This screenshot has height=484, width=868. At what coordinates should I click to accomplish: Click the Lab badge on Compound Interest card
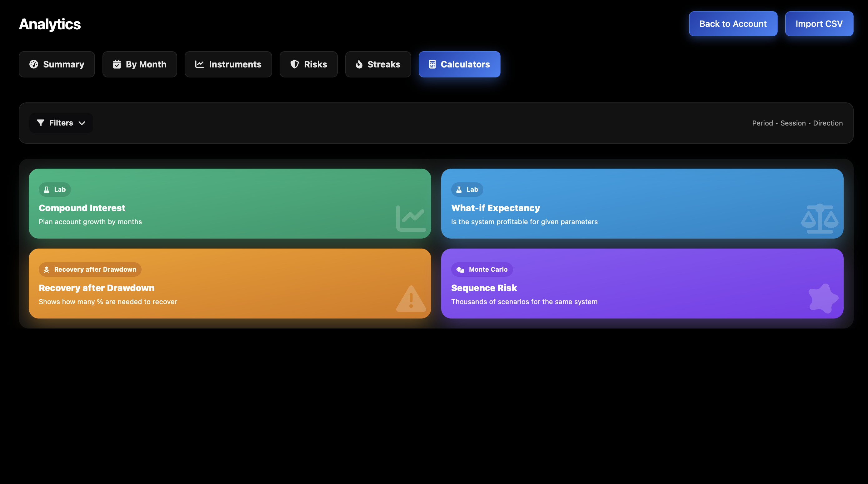click(55, 190)
